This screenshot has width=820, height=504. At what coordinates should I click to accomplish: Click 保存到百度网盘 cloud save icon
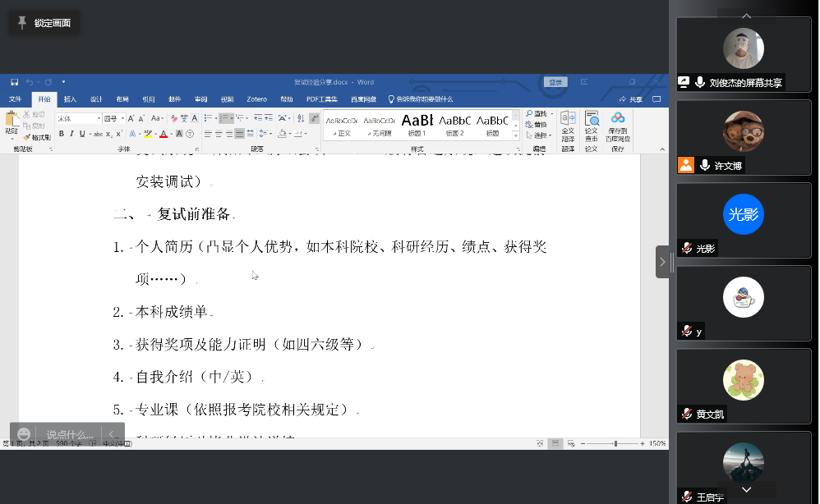pyautogui.click(x=618, y=126)
